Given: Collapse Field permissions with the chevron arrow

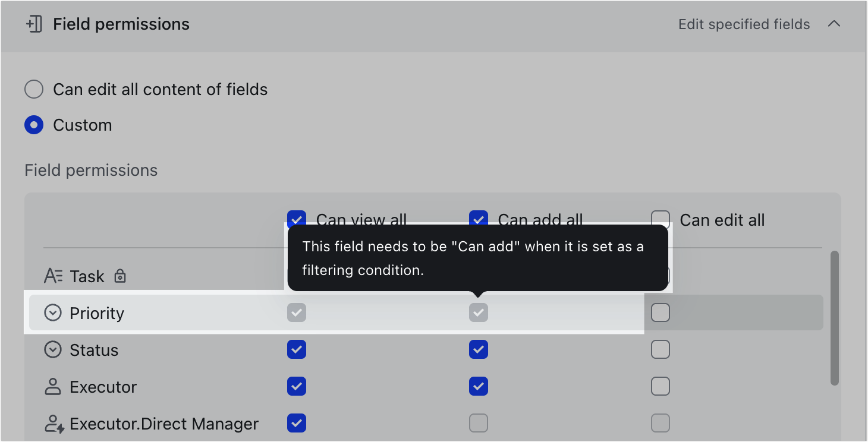Looking at the screenshot, I should coord(834,24).
